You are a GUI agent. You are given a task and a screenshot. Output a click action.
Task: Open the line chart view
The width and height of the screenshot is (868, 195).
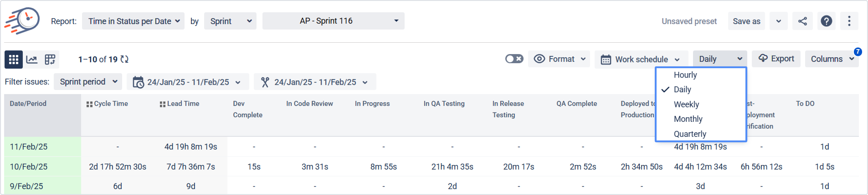(x=32, y=60)
